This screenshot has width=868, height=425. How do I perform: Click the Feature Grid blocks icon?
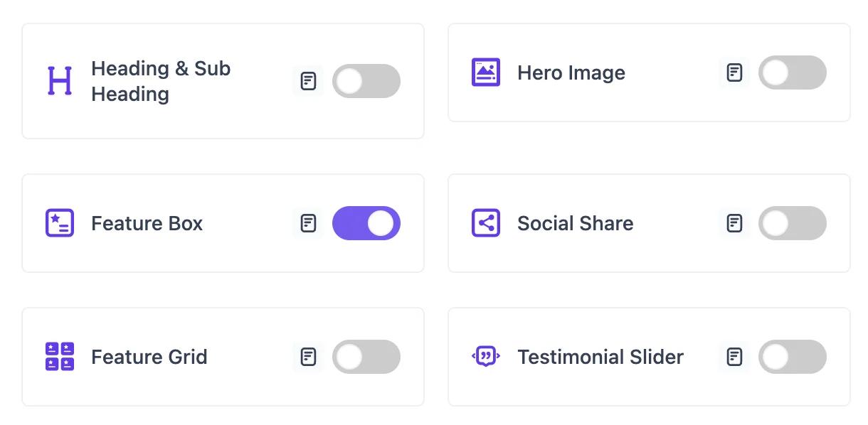point(61,357)
